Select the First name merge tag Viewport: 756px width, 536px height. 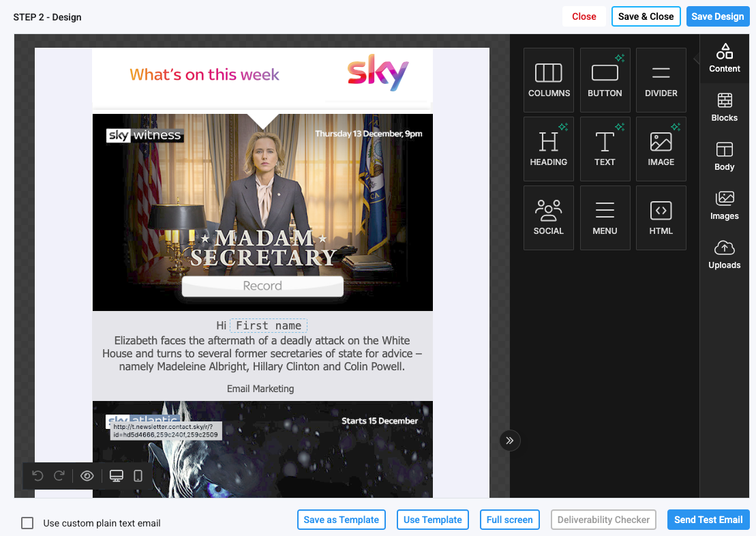[x=269, y=326]
